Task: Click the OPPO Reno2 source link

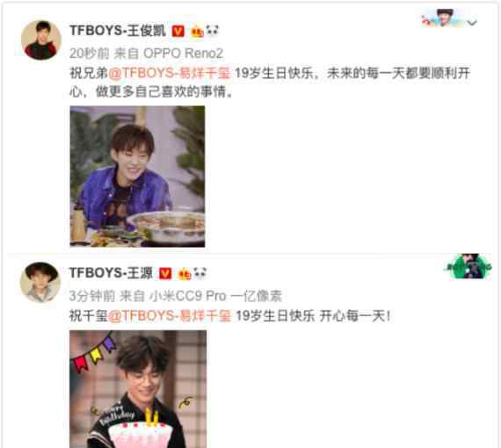Action: coord(183,54)
